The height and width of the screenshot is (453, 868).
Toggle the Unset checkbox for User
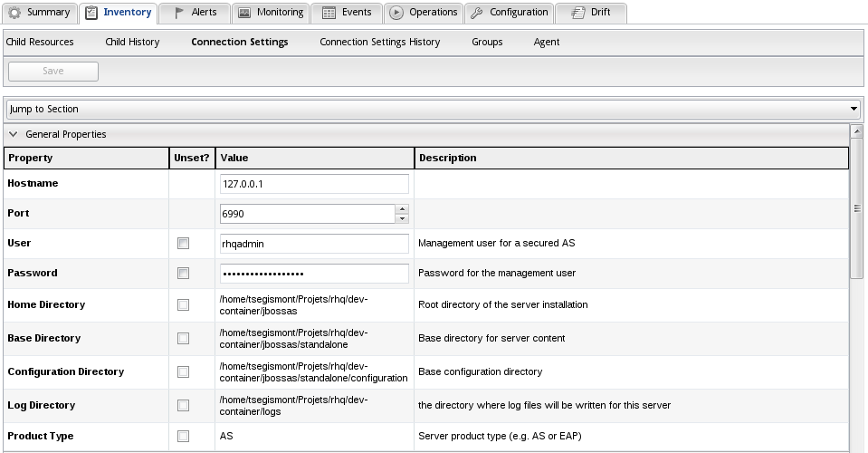click(183, 244)
